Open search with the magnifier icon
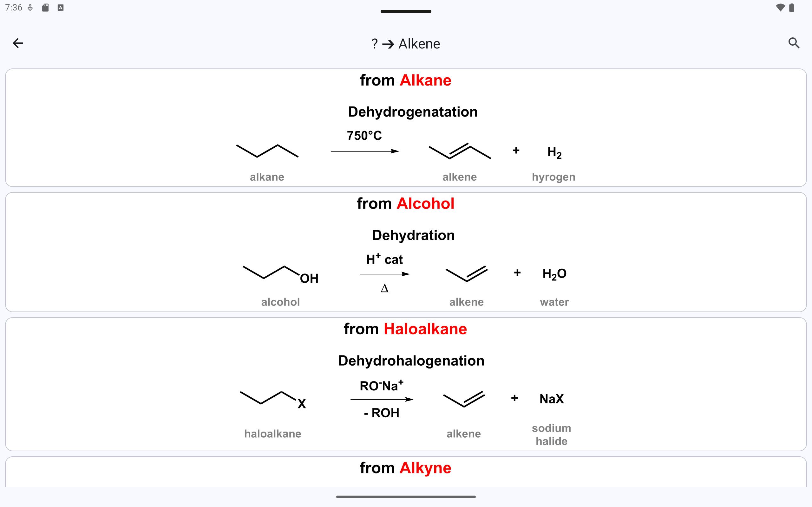 (x=794, y=43)
